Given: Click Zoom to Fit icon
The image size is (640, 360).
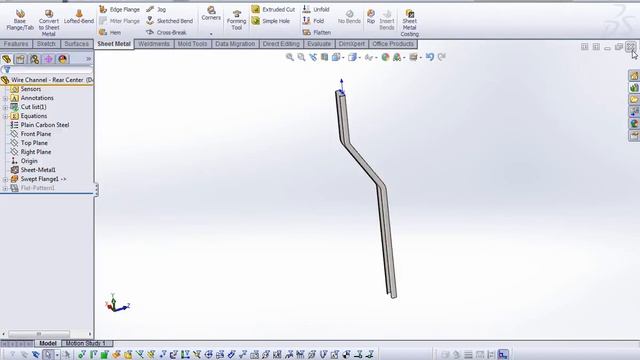Looking at the screenshot, I should 290,57.
